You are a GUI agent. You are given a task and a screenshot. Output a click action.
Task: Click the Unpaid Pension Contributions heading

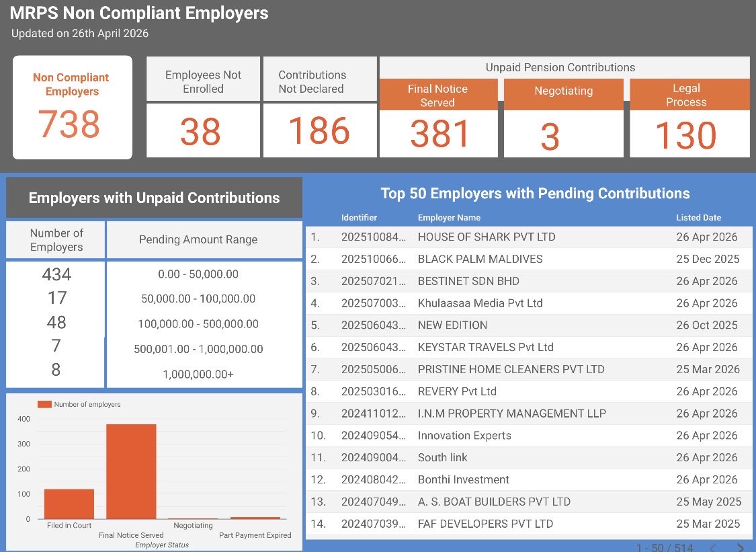tap(560, 67)
